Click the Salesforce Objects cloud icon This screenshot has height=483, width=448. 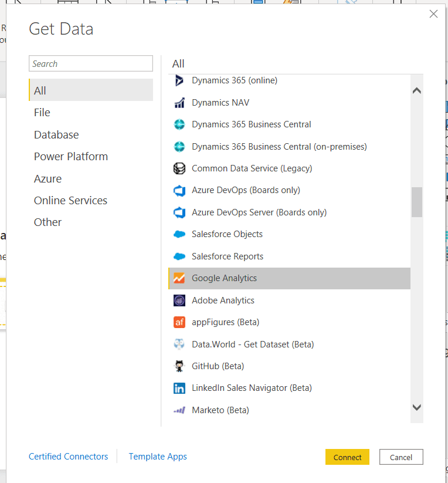[179, 234]
